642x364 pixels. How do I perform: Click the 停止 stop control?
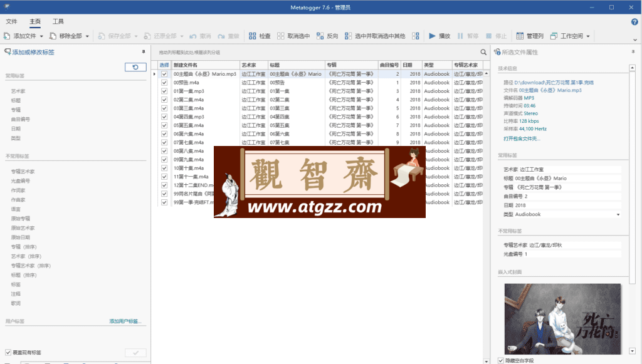[x=496, y=36]
